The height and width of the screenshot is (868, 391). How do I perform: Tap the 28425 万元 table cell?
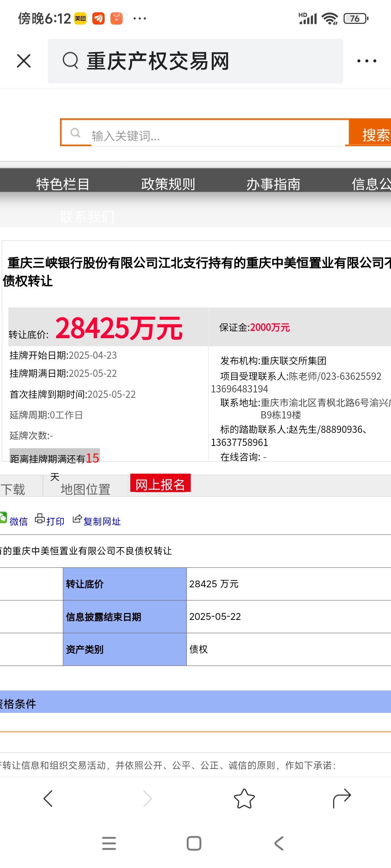point(289,584)
